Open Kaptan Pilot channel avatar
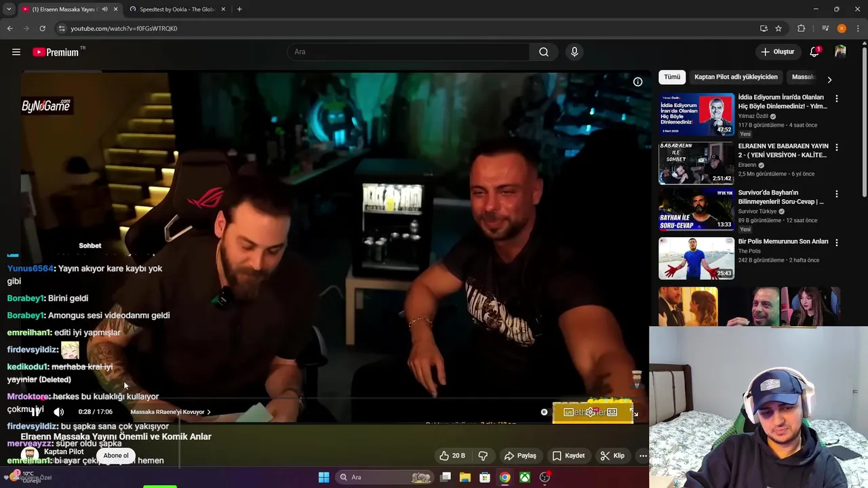 [30, 455]
